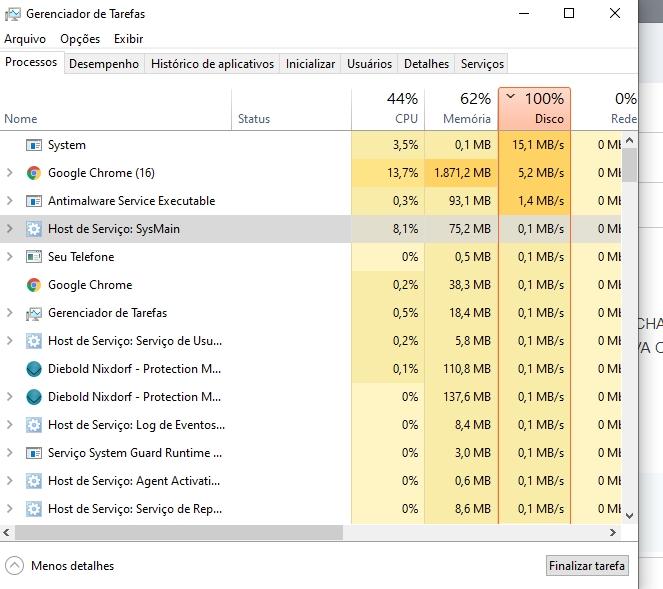Screen dimensions: 663x589
Task: Expand the Google Chrome (16) group
Action: click(x=9, y=173)
